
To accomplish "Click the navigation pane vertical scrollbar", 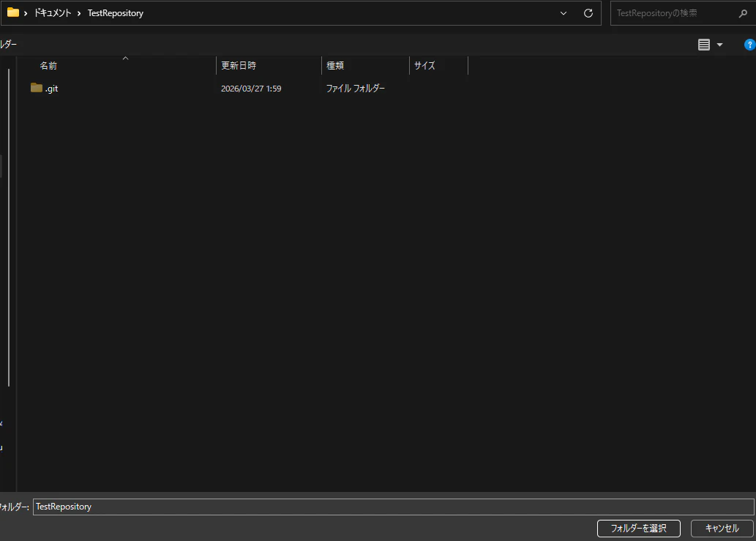I will [9, 228].
